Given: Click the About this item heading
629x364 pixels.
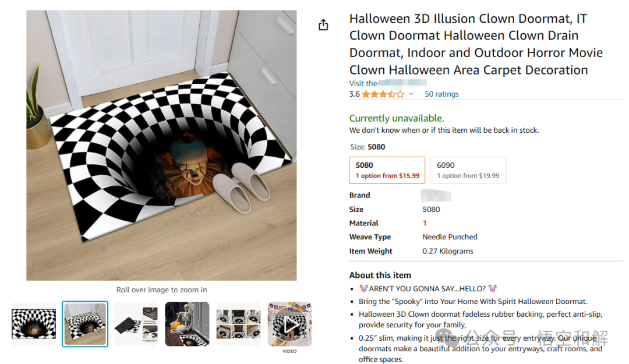Looking at the screenshot, I should (380, 275).
